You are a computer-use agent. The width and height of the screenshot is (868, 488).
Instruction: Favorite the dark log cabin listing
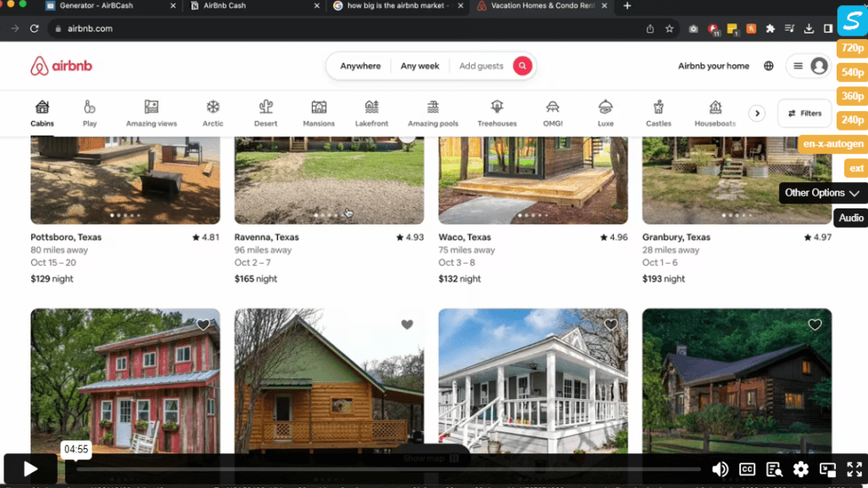point(815,324)
